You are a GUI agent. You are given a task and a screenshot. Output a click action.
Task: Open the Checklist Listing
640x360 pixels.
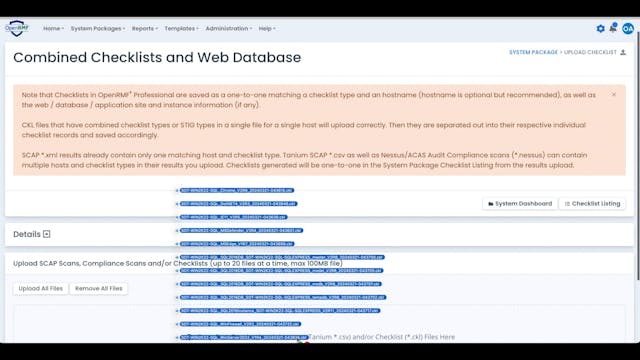click(592, 203)
